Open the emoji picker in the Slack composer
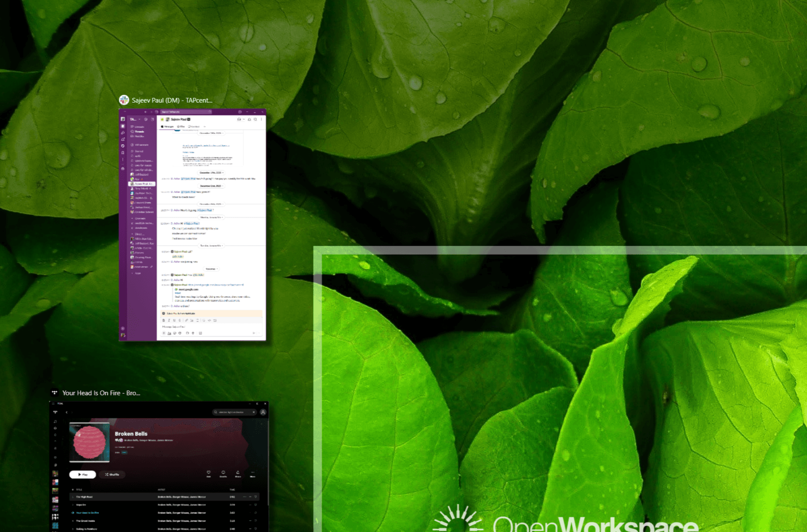This screenshot has width=807, height=532. pos(174,333)
